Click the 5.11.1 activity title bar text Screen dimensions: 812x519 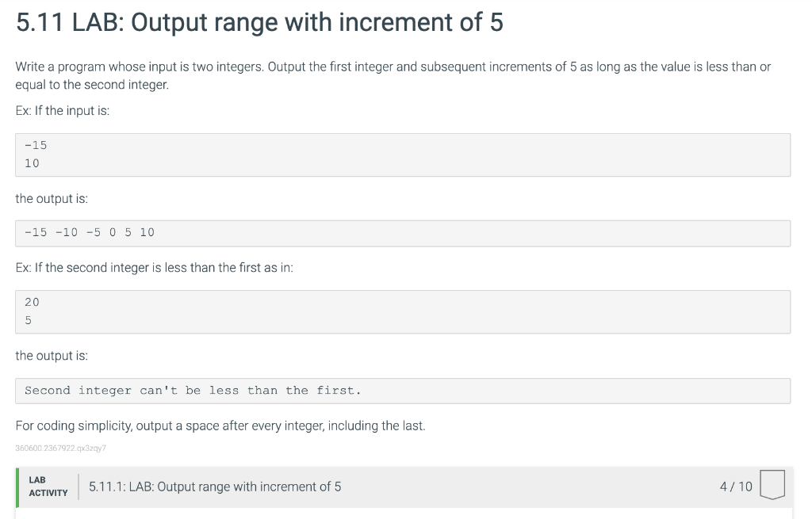tap(215, 487)
